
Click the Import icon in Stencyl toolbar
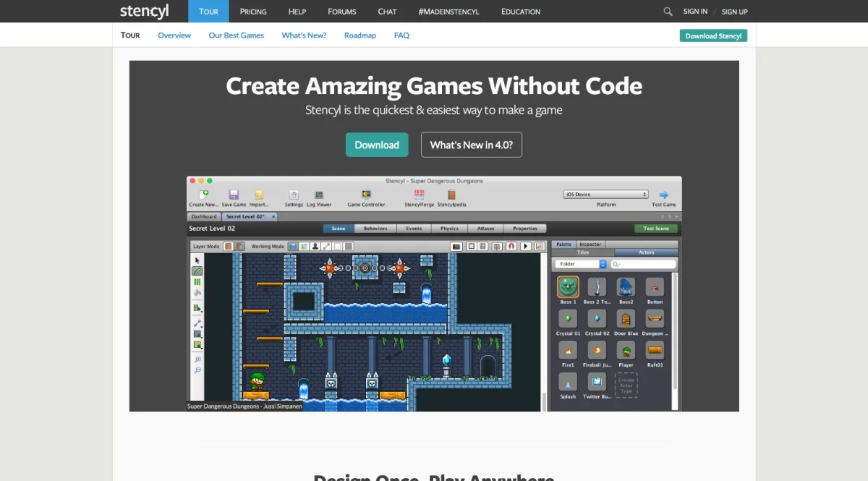tap(259, 195)
